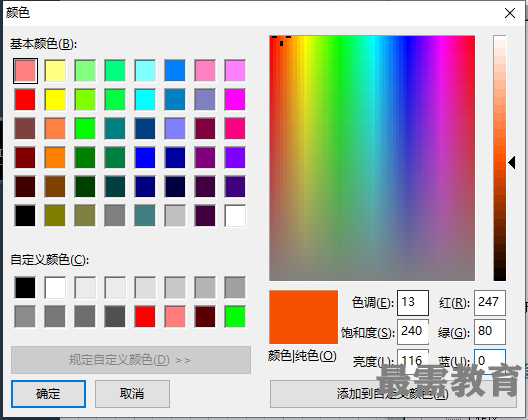Choose the white basic color swatch
528x420 pixels.
(235, 216)
